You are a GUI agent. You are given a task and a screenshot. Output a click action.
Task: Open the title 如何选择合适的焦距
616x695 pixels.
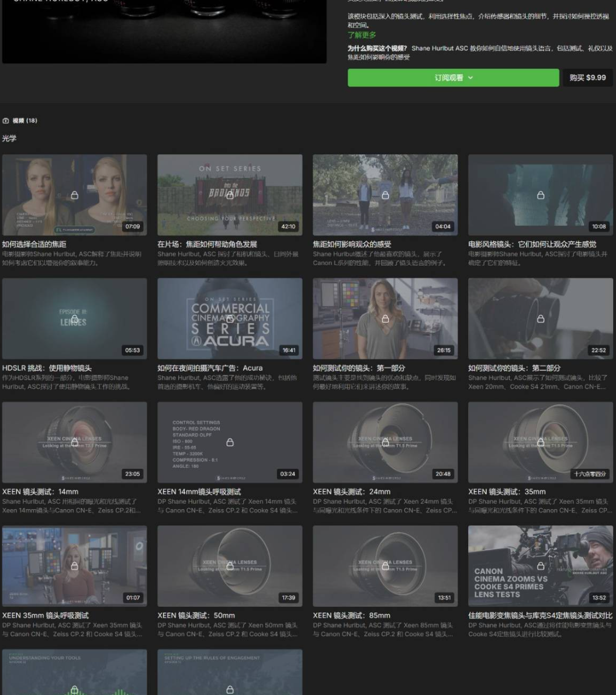34,244
